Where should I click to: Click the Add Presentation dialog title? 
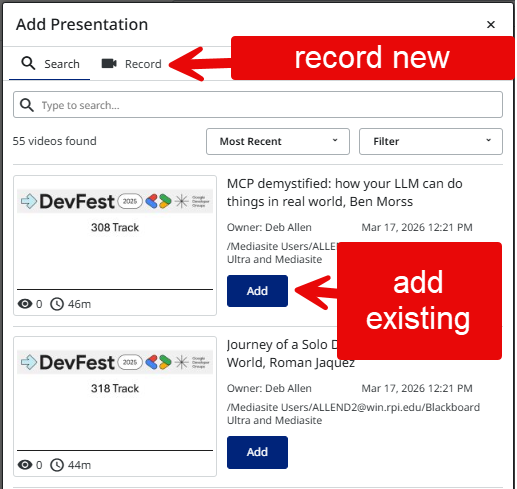pyautogui.click(x=82, y=25)
